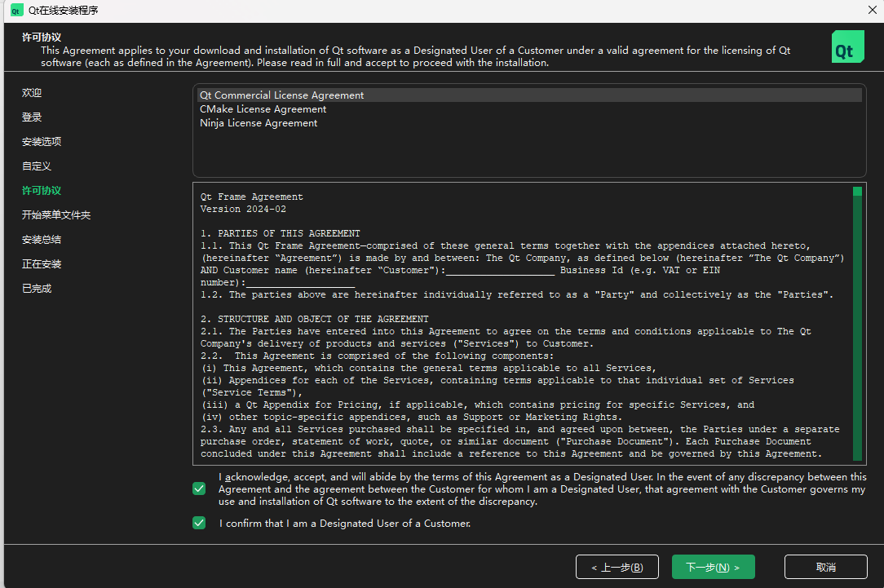Select Ninja License Agreement in the list

(x=528, y=123)
